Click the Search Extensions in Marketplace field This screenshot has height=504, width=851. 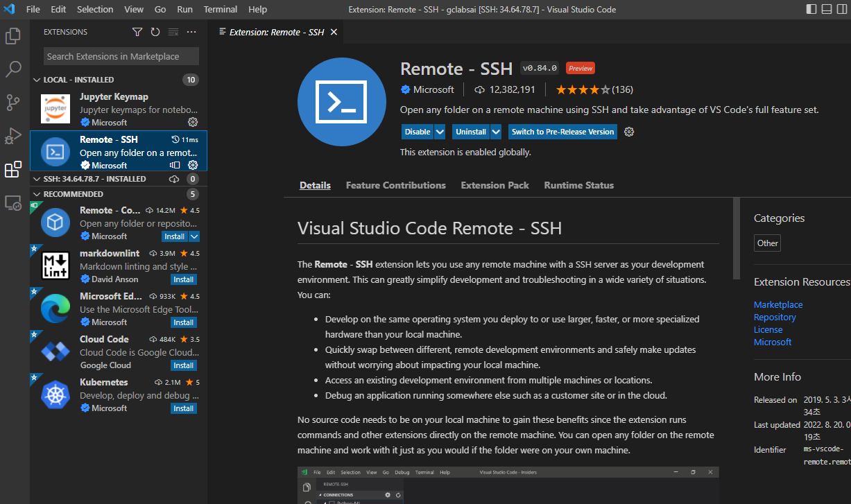(x=121, y=56)
